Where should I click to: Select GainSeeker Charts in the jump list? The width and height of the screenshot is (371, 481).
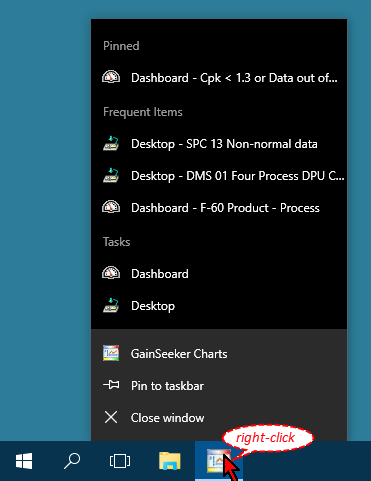(x=219, y=354)
